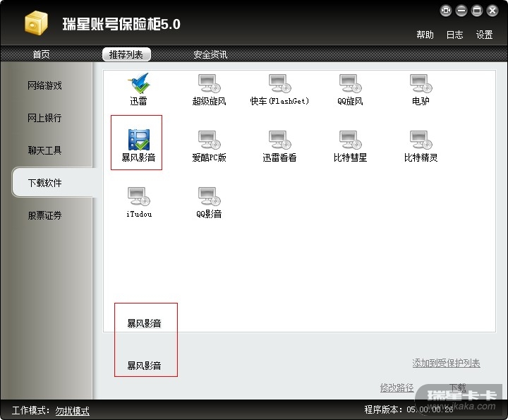The image size is (508, 420).
Task: Choose the 网络游戏 category
Action: click(44, 85)
